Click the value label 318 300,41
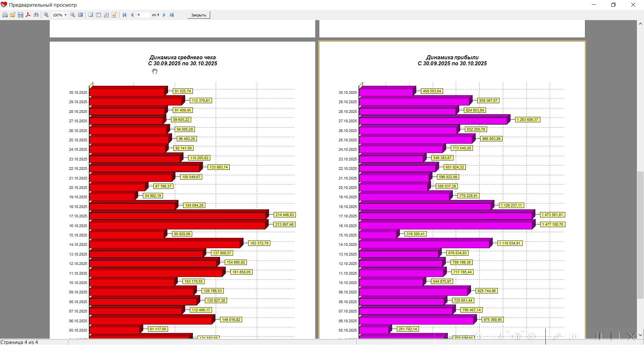 pyautogui.click(x=416, y=234)
